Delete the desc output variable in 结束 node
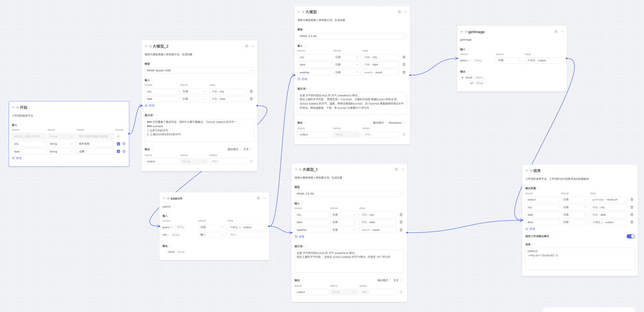The width and height of the screenshot is (644, 312). click(x=632, y=222)
